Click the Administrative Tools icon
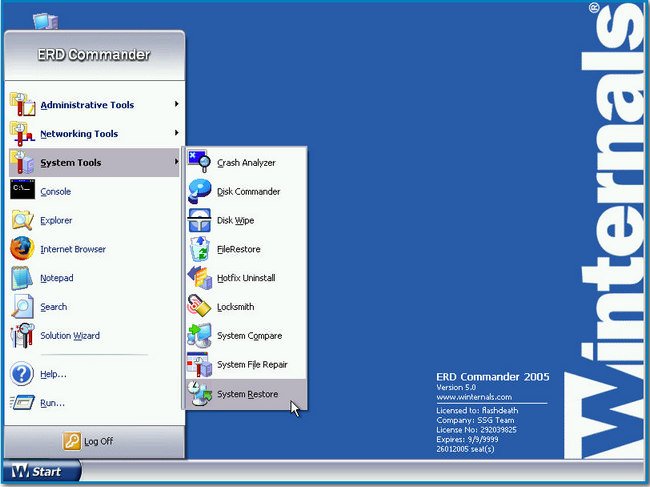The image size is (650, 487). 22,104
